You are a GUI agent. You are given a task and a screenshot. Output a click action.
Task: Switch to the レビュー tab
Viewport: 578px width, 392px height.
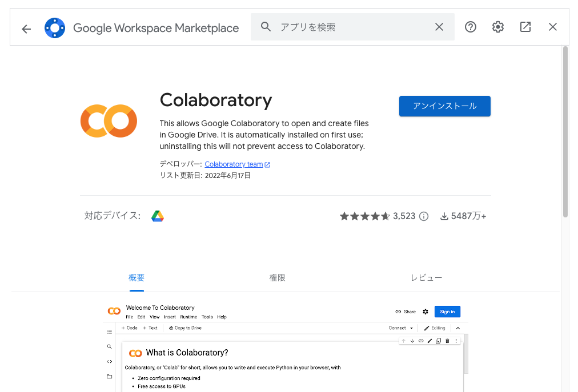(427, 278)
